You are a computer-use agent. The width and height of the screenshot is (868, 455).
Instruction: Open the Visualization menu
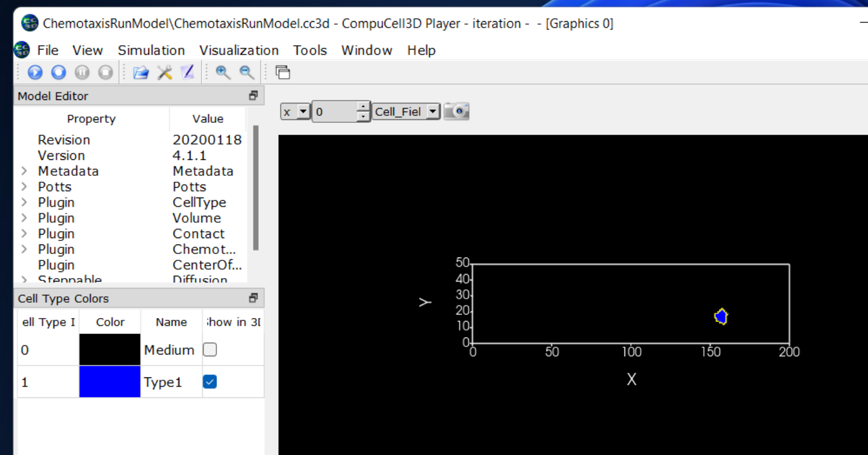pos(239,51)
